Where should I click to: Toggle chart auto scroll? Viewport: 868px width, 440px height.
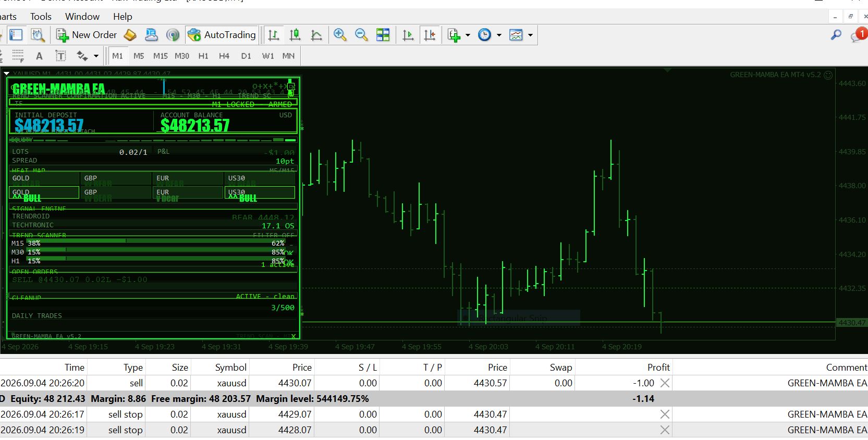408,35
